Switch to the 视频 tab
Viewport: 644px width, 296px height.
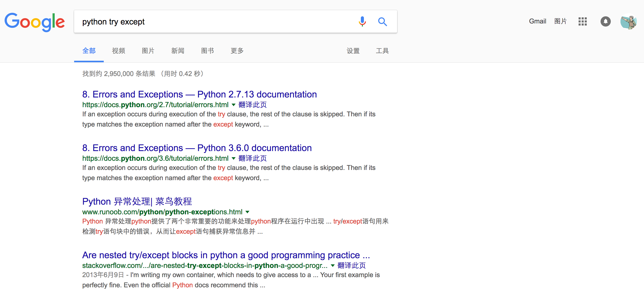point(118,51)
